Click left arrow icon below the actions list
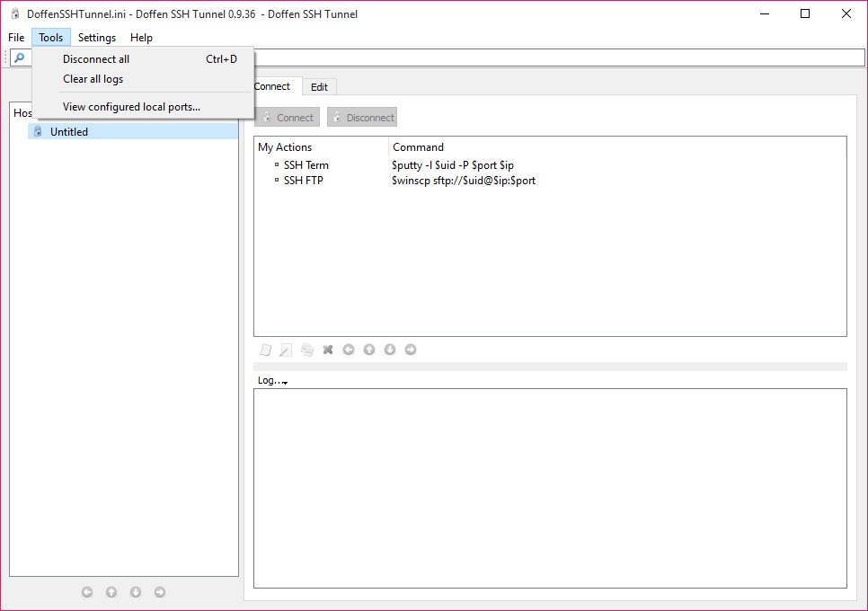868x611 pixels. click(x=349, y=350)
